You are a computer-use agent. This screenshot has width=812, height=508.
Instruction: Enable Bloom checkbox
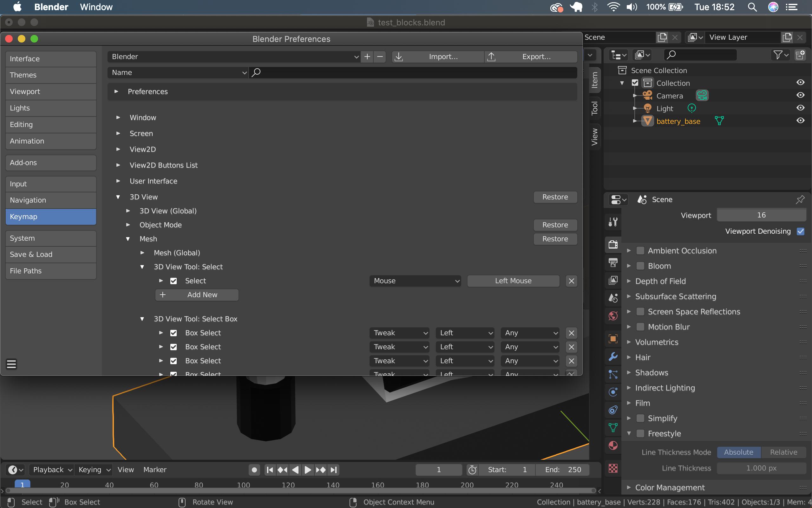tap(640, 266)
